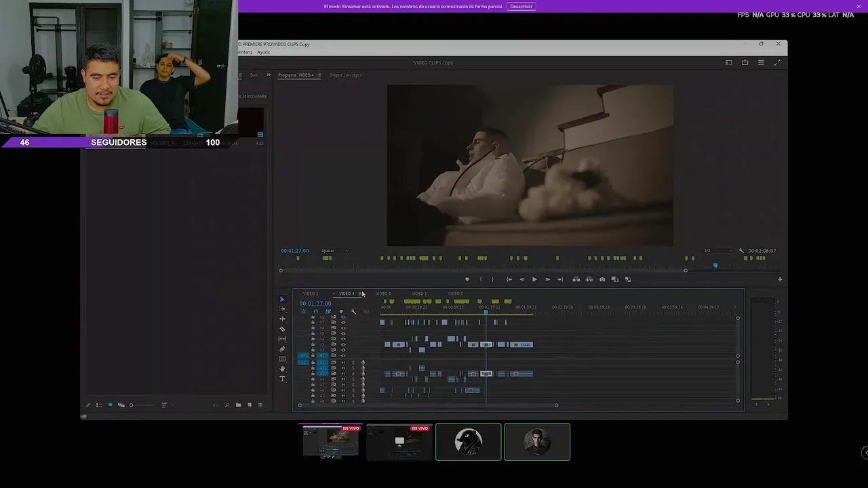Screen dimensions: 868x488
Task: Click Mark Out in program monitor
Action: pyautogui.click(x=493, y=279)
